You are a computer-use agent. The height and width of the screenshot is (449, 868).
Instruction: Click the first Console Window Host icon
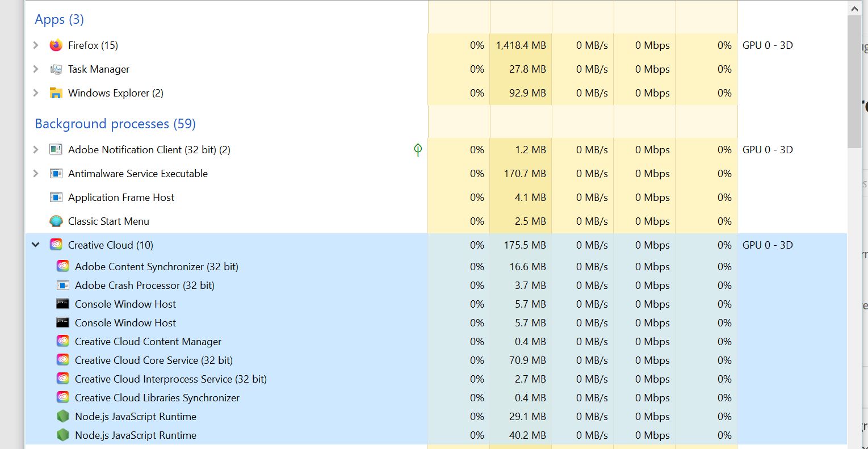pos(62,304)
